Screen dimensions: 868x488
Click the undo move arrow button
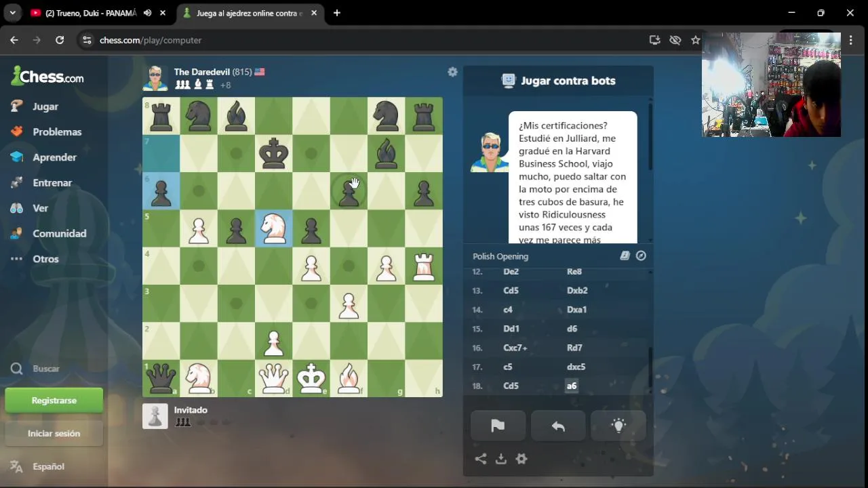coord(558,426)
